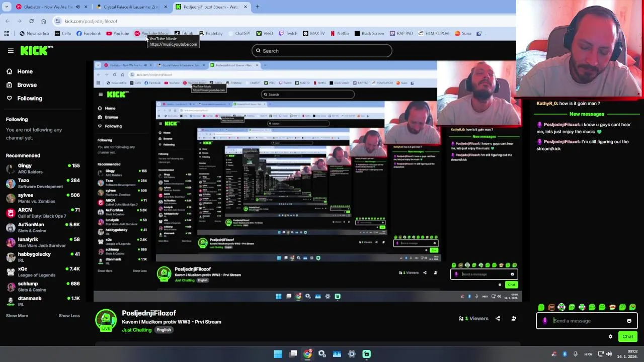Viewport: 644px width, 362px height.
Task: Open the MAX TV bookmark
Action: [x=313, y=34]
